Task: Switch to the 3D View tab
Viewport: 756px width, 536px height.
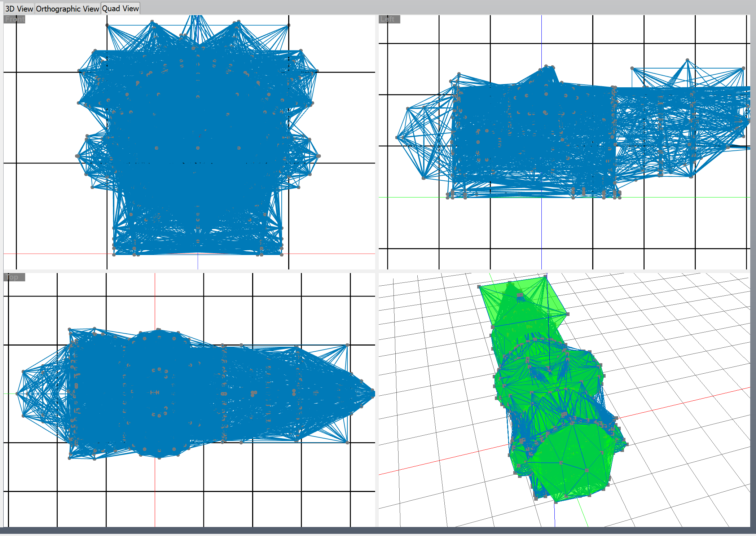Action: (x=19, y=9)
